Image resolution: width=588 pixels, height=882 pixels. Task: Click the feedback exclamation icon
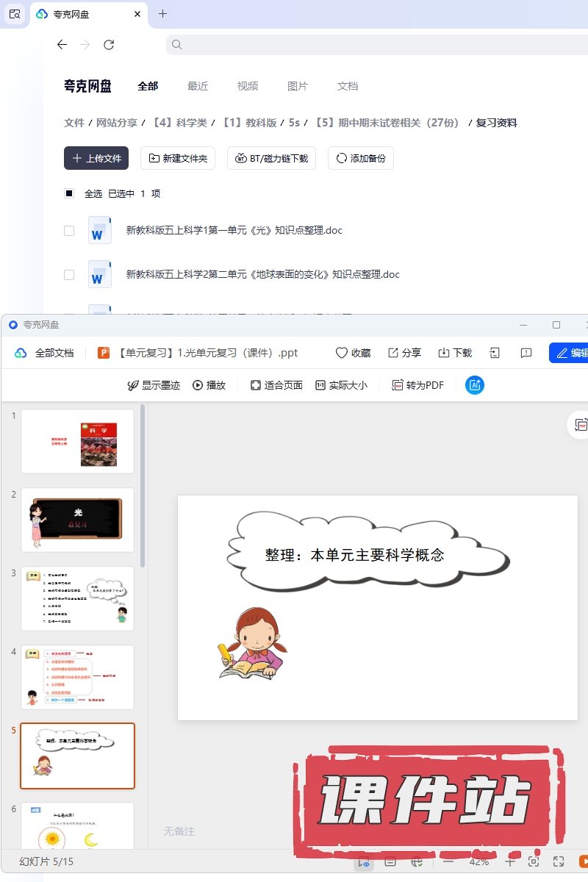526,353
